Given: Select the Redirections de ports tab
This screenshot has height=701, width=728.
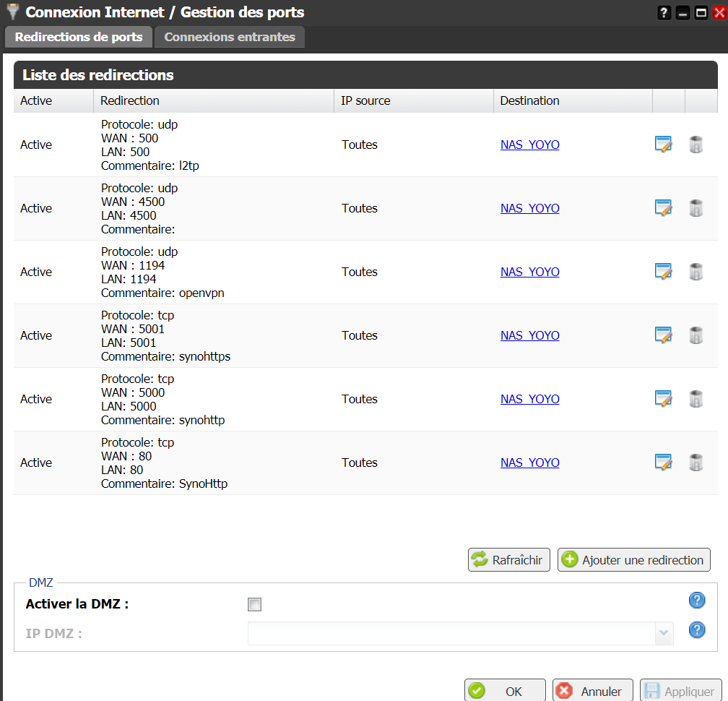Looking at the screenshot, I should 79,37.
